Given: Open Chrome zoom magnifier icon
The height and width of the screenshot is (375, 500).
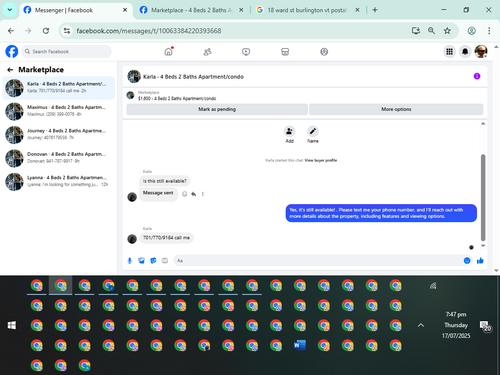Looking at the screenshot, I should pos(431,31).
